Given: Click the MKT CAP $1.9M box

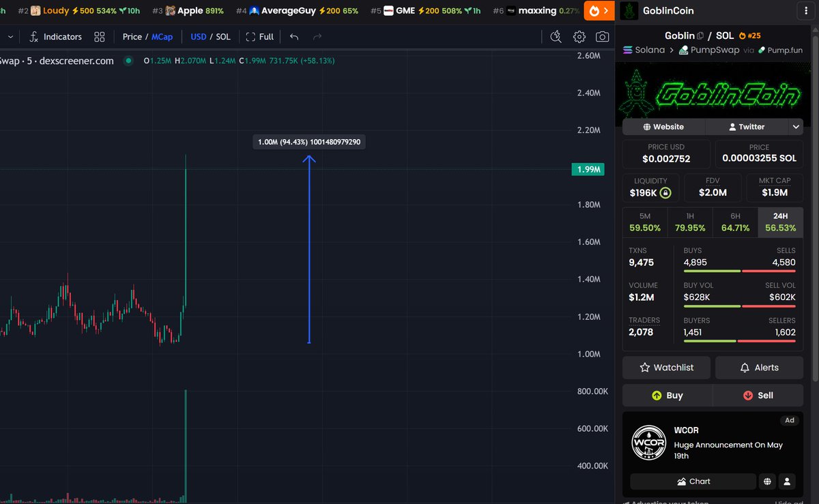Looking at the screenshot, I should tap(774, 188).
